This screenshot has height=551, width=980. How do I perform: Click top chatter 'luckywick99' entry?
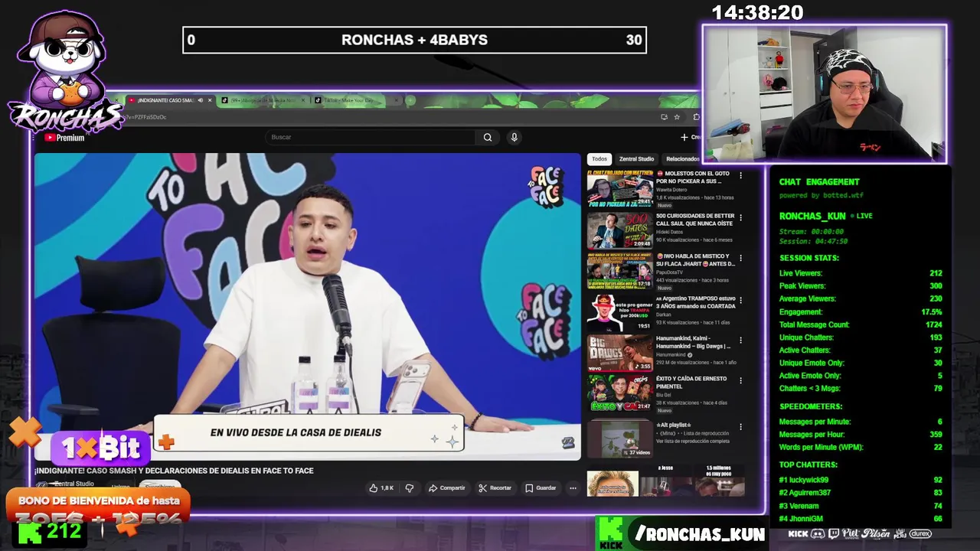861,480
